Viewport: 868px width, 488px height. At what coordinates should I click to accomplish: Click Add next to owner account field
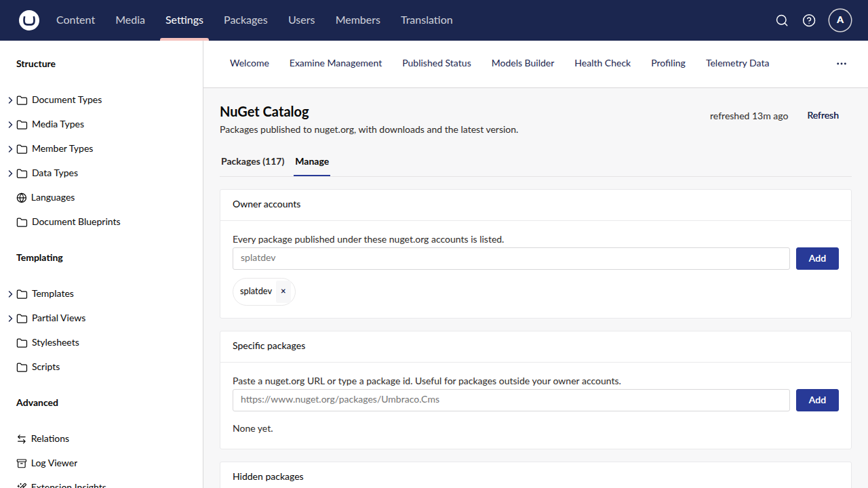point(817,258)
